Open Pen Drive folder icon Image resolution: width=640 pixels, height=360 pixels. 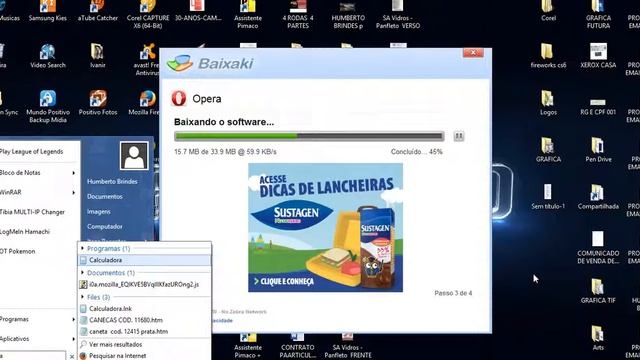pos(598,150)
